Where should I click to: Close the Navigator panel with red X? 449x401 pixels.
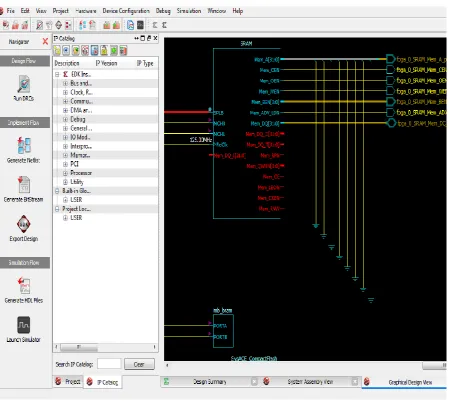(x=45, y=41)
